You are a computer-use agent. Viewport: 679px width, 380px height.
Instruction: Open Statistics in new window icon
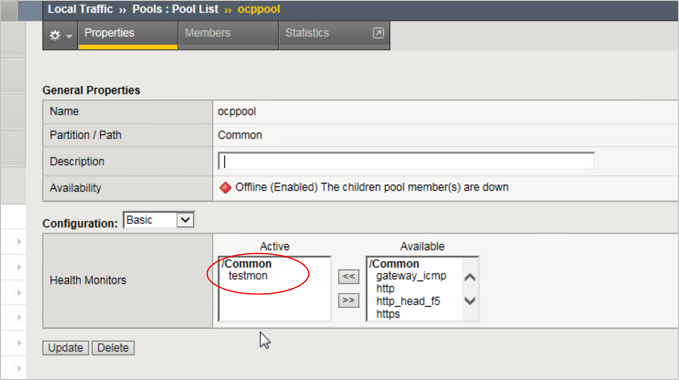pyautogui.click(x=378, y=33)
